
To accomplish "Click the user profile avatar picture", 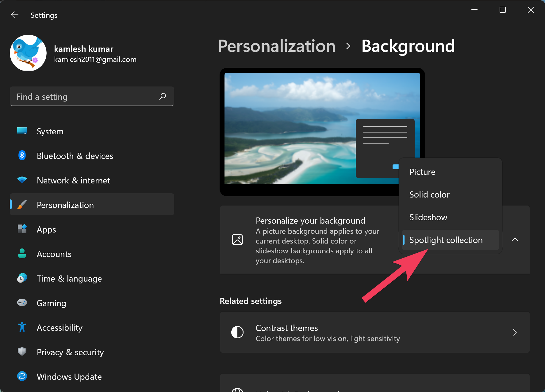I will pyautogui.click(x=28, y=53).
